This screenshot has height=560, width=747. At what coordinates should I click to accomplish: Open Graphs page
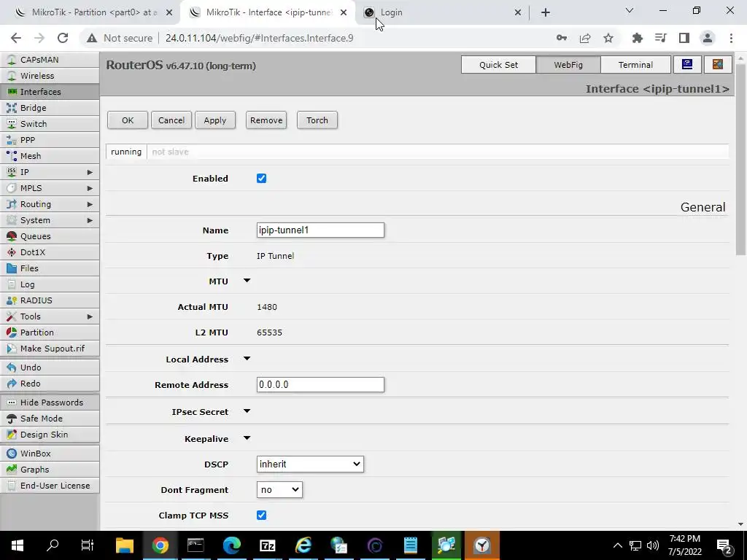click(x=50, y=470)
